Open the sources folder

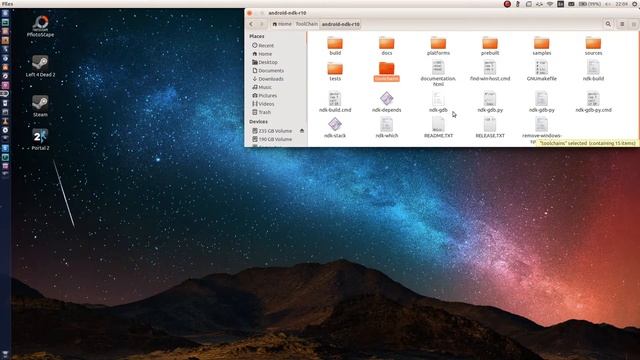593,46
